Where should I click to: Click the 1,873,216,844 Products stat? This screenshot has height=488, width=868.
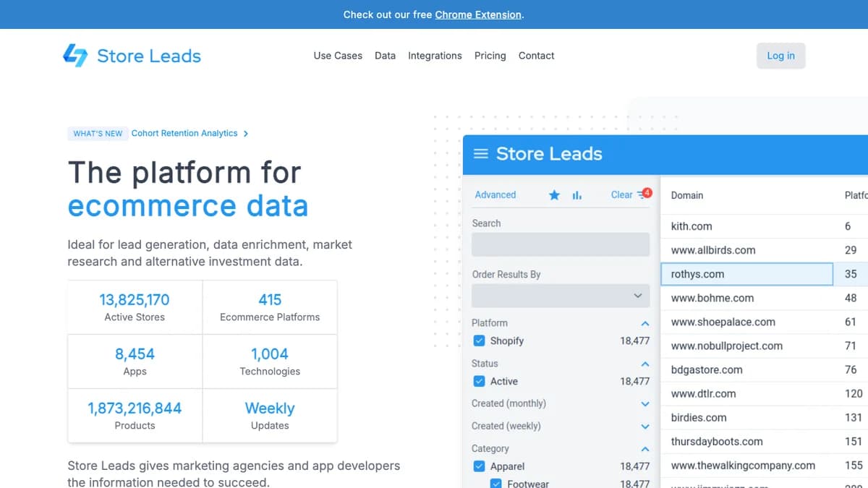pyautogui.click(x=135, y=416)
